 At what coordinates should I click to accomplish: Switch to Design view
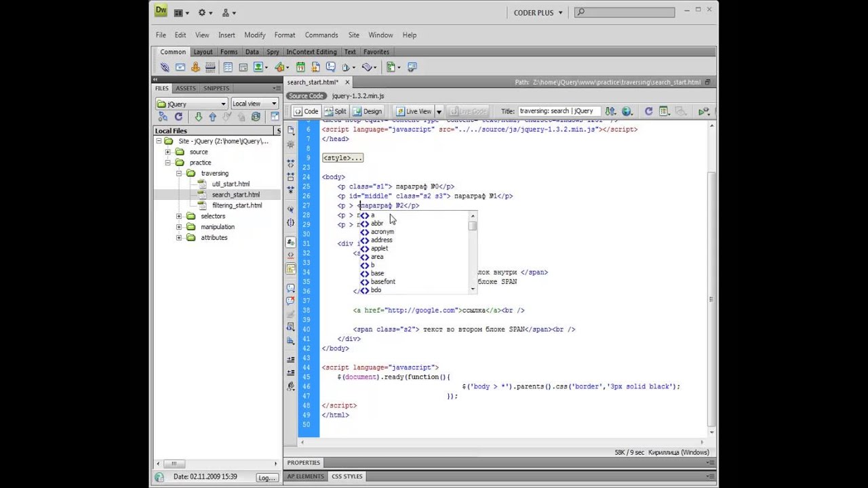(367, 111)
